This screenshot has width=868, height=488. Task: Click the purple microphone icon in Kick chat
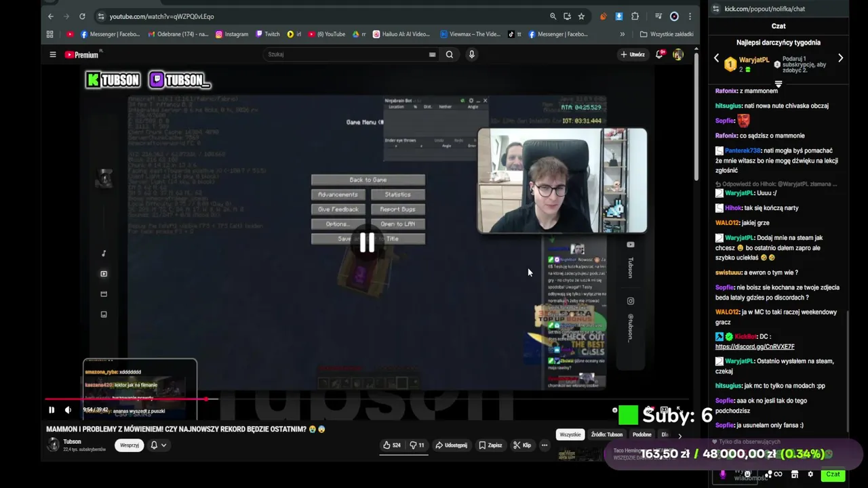722,474
